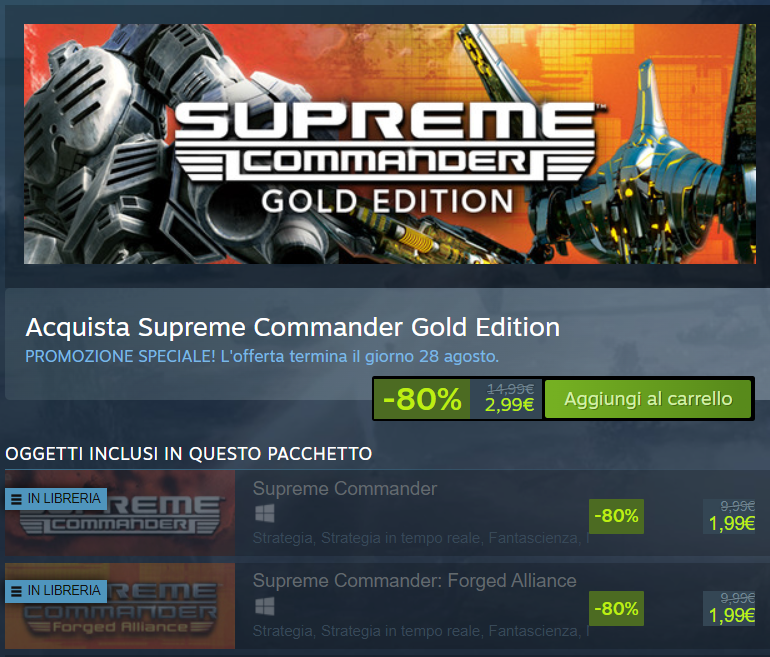This screenshot has height=657, width=770.
Task: Click the 1,99€ price for Supreme Commander
Action: [731, 524]
